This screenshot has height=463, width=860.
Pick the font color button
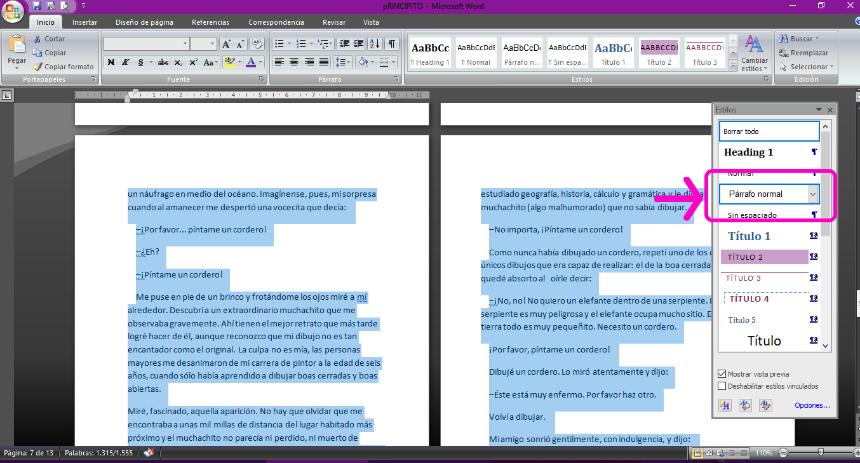click(250, 62)
